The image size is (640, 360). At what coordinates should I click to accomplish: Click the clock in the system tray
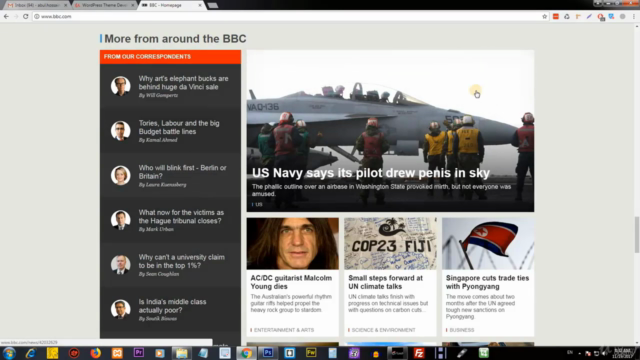coord(622,353)
